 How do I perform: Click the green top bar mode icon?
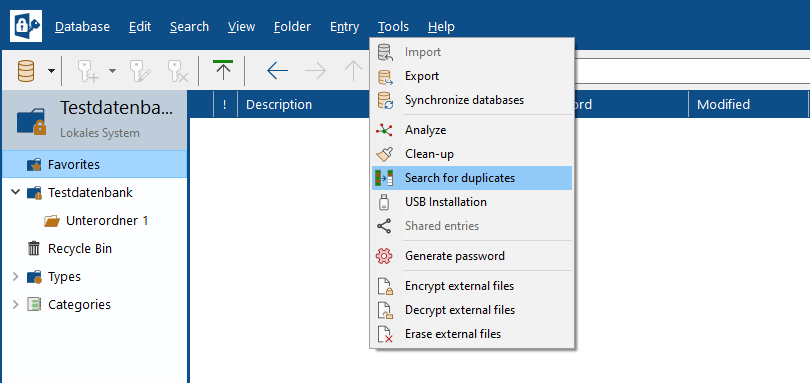(223, 70)
